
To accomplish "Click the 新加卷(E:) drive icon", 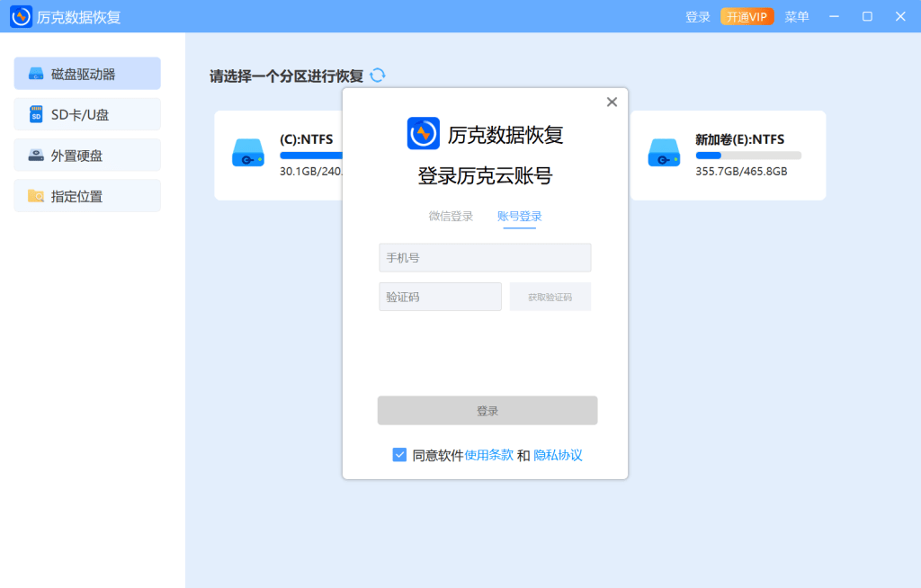I will click(x=664, y=153).
